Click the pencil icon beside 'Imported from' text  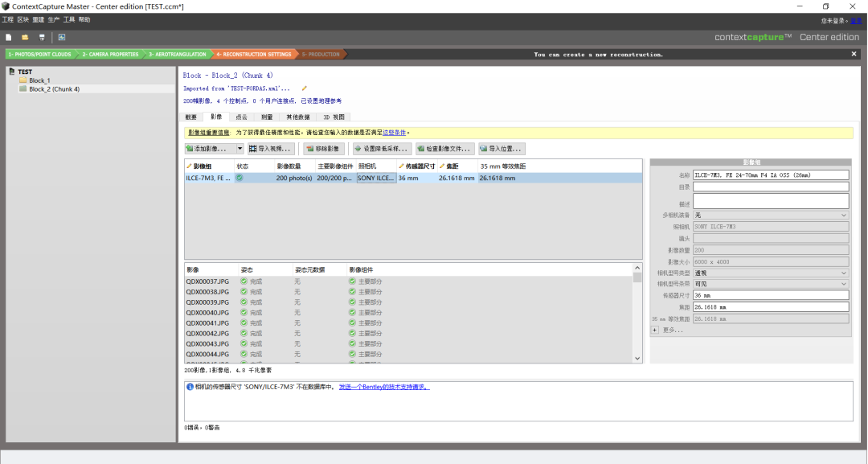304,88
